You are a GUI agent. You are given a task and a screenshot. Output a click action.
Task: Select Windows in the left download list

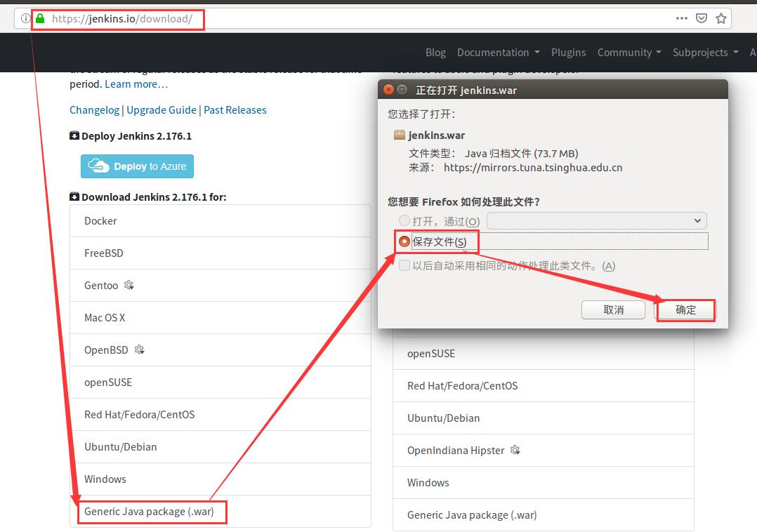click(x=220, y=479)
